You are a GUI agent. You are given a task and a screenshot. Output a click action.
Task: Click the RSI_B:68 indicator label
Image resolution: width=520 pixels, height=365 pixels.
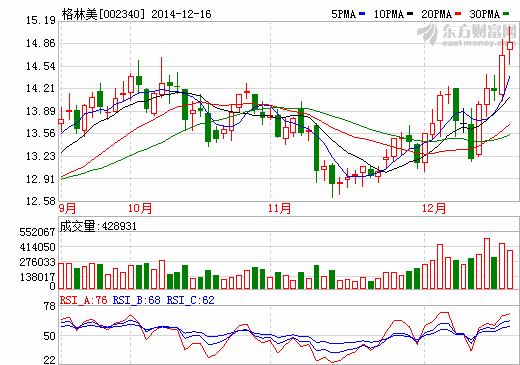[x=137, y=300]
